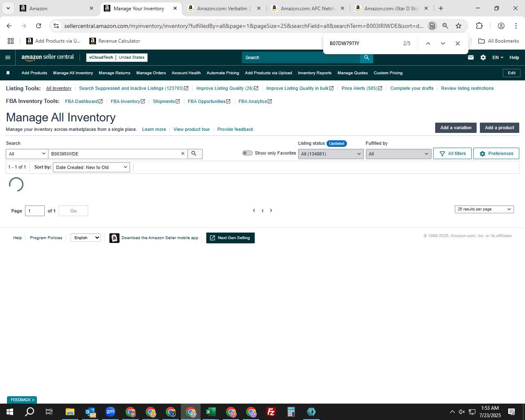Click the Page number input box
This screenshot has width=525, height=420.
35,211
